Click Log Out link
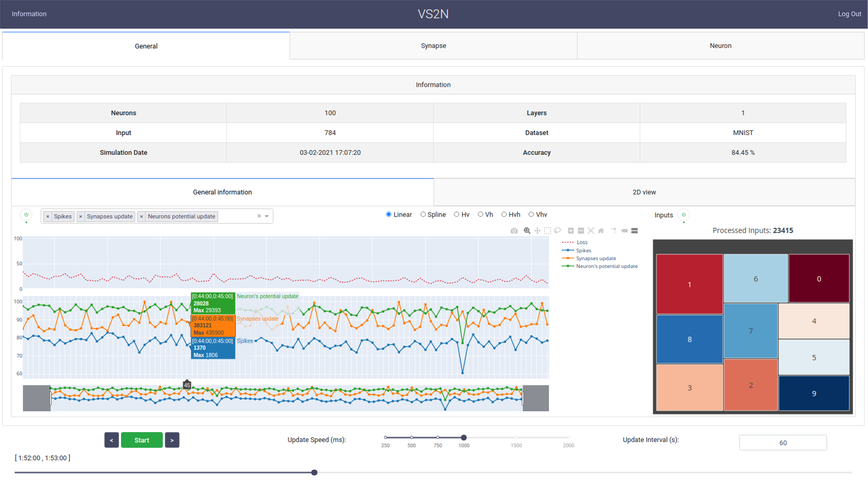This screenshot has height=484, width=868. [x=849, y=14]
